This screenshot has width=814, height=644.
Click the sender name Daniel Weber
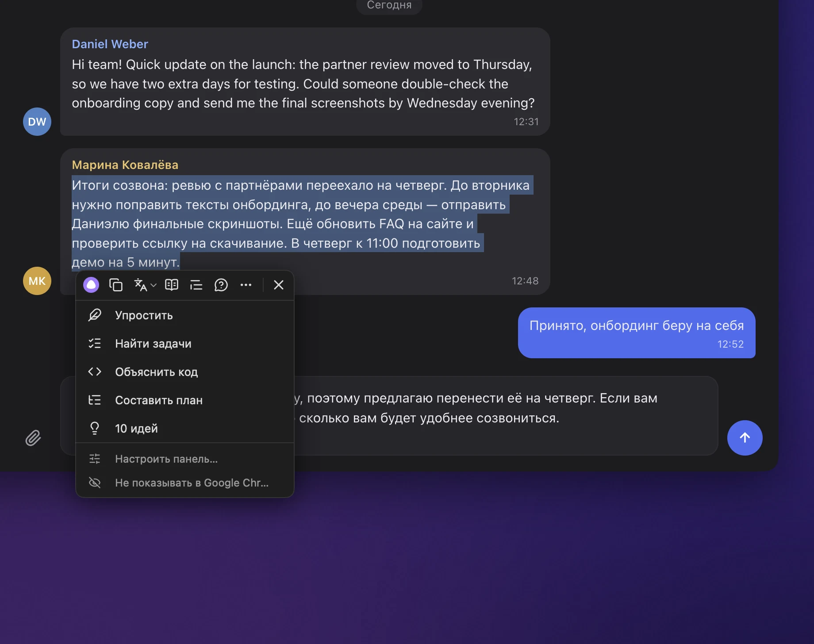(110, 44)
